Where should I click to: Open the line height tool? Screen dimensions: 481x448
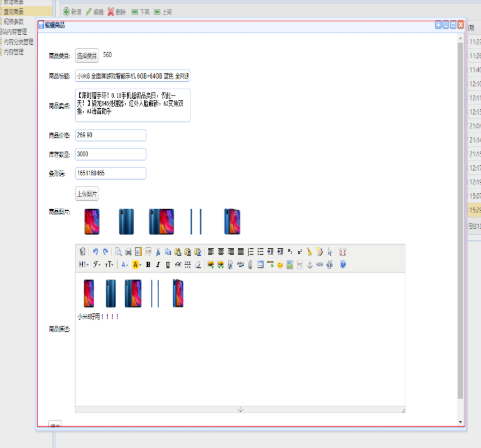[188, 265]
